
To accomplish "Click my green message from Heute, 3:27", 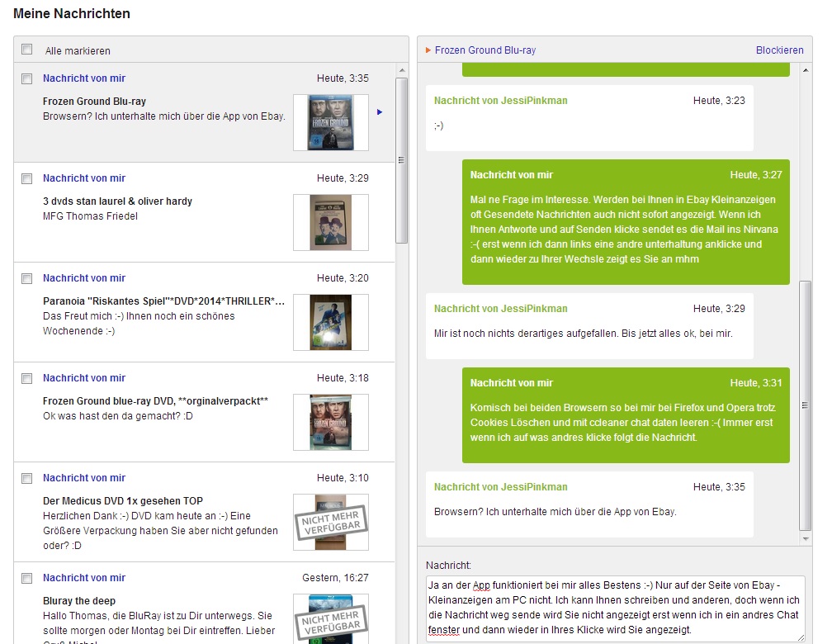I will pos(626,222).
